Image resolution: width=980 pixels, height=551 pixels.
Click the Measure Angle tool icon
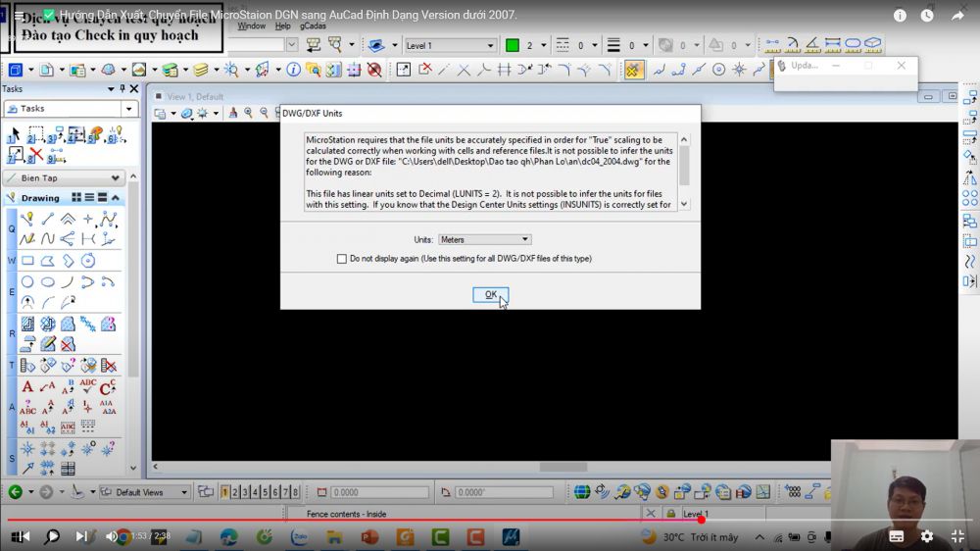click(x=812, y=44)
